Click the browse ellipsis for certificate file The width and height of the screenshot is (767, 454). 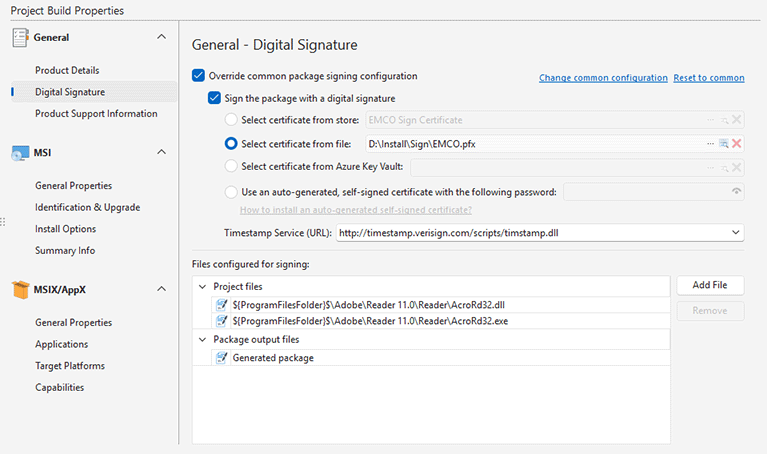coord(711,143)
